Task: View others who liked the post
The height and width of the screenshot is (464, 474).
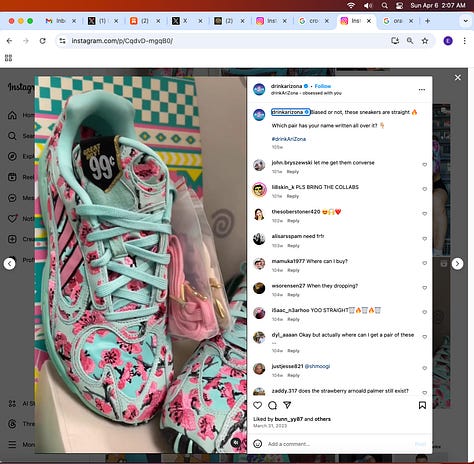Action: click(322, 419)
